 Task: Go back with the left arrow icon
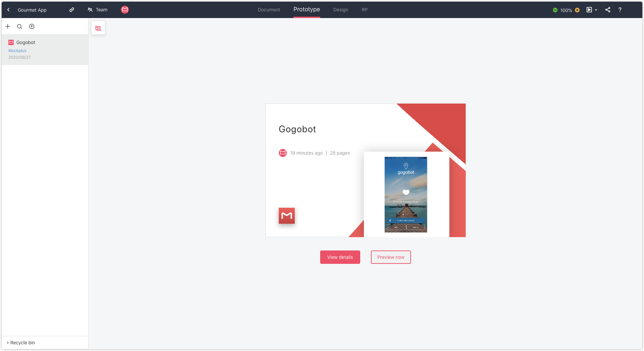[9, 10]
